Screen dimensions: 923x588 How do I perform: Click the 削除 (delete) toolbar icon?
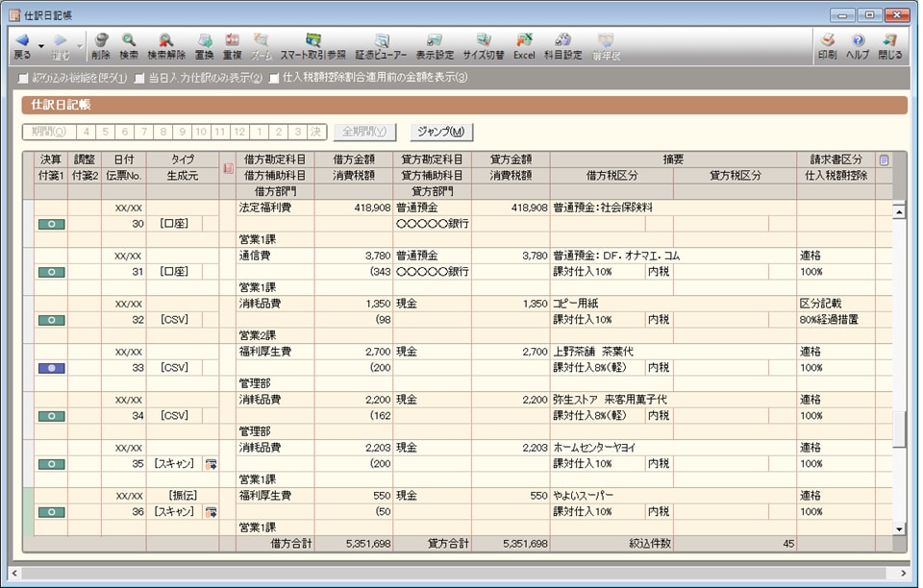(x=101, y=45)
